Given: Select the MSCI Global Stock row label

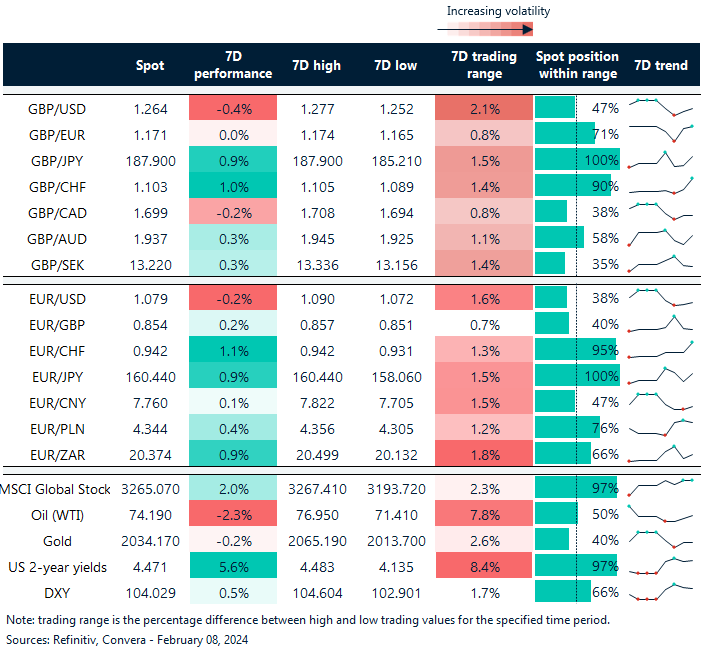Looking at the screenshot, I should 55,488.
